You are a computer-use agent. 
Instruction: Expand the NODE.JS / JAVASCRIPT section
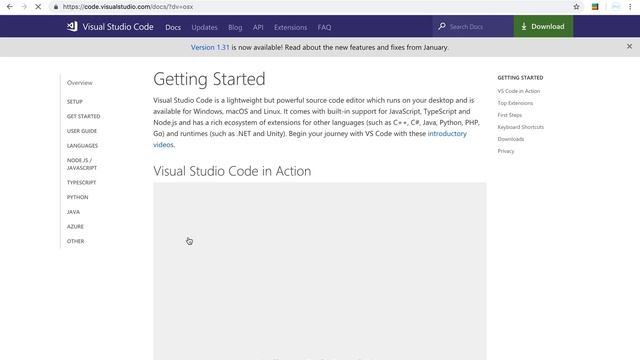pyautogui.click(x=82, y=164)
